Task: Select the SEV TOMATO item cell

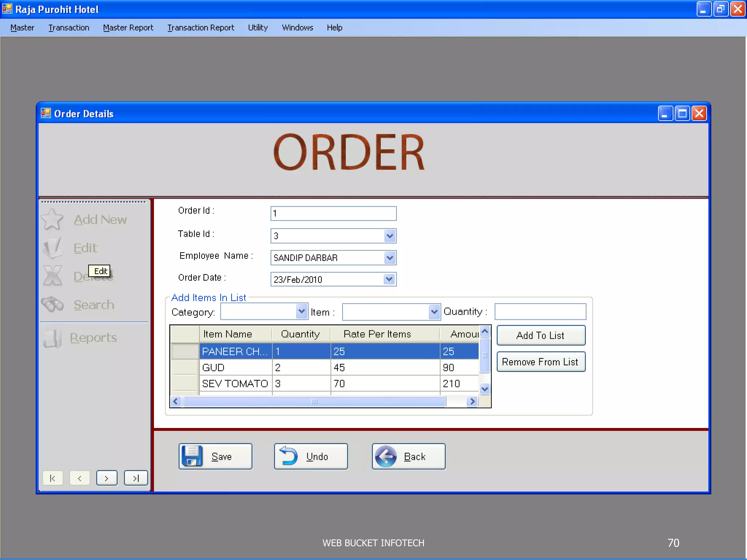Action: click(x=236, y=383)
